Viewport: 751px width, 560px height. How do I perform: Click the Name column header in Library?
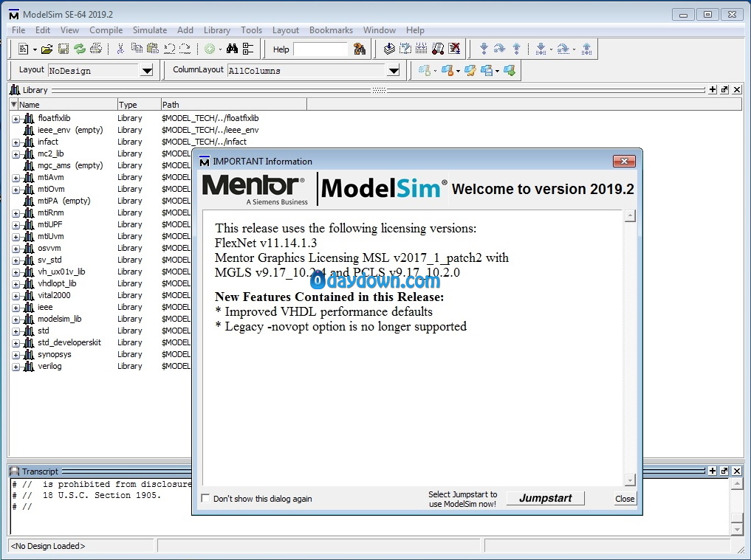pyautogui.click(x=66, y=105)
